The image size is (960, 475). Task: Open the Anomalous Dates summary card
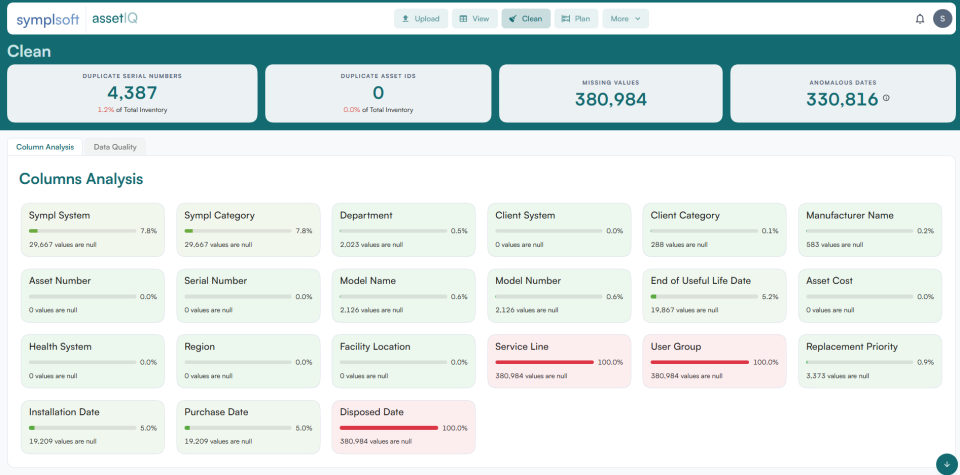[x=841, y=94]
